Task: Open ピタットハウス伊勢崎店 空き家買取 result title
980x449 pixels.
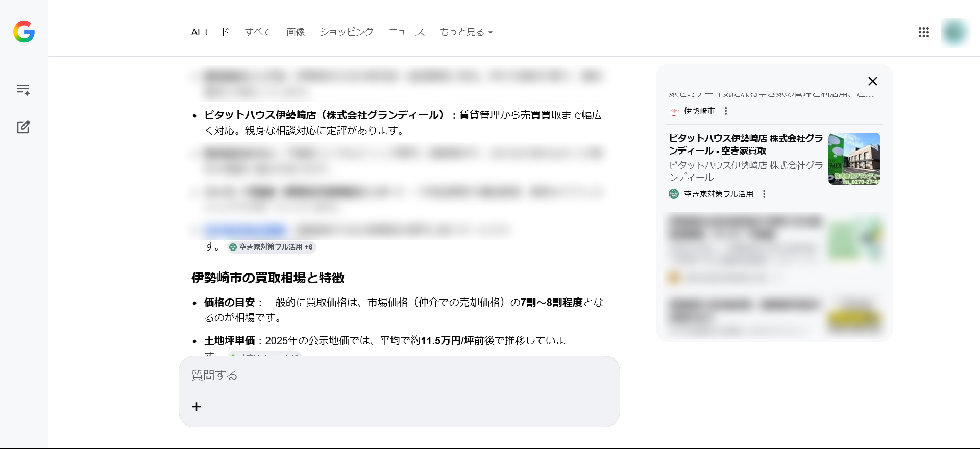Action: (745, 144)
